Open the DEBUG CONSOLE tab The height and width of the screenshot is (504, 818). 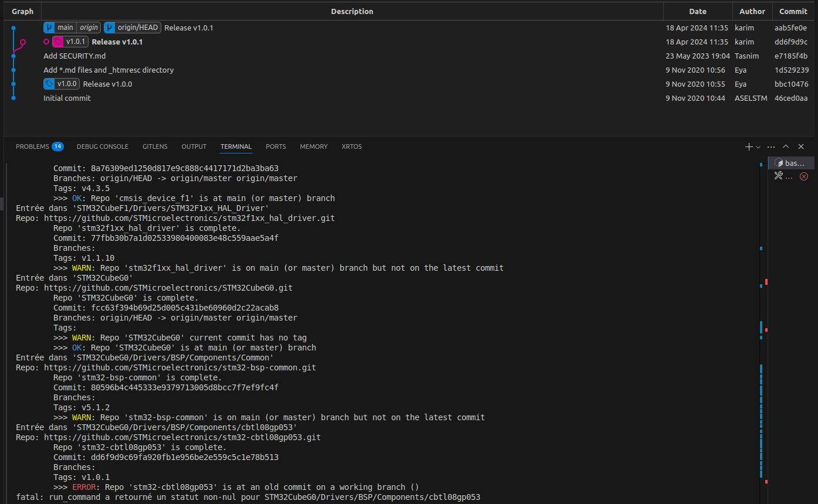pos(102,147)
